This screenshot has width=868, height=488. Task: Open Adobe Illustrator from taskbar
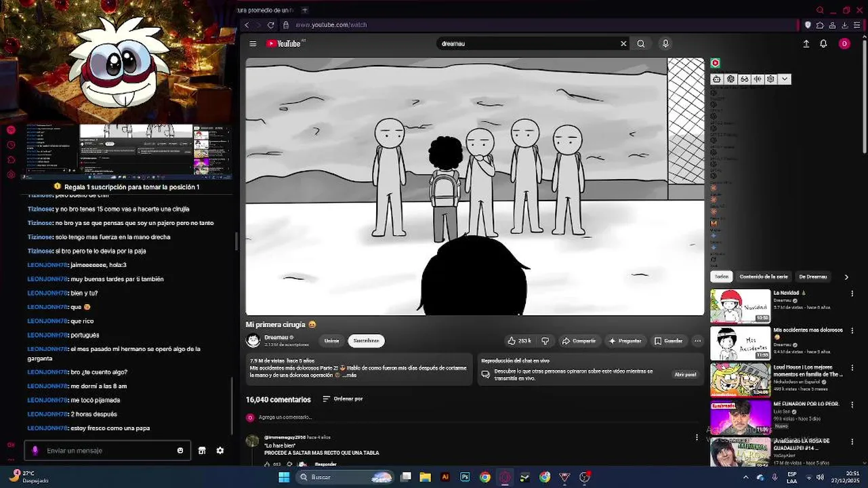coord(445,477)
